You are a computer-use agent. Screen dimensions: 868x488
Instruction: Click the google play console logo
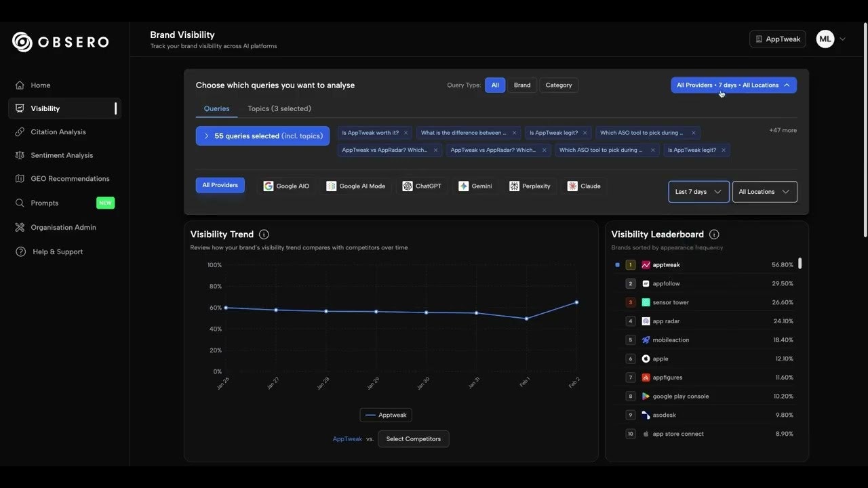(x=646, y=396)
